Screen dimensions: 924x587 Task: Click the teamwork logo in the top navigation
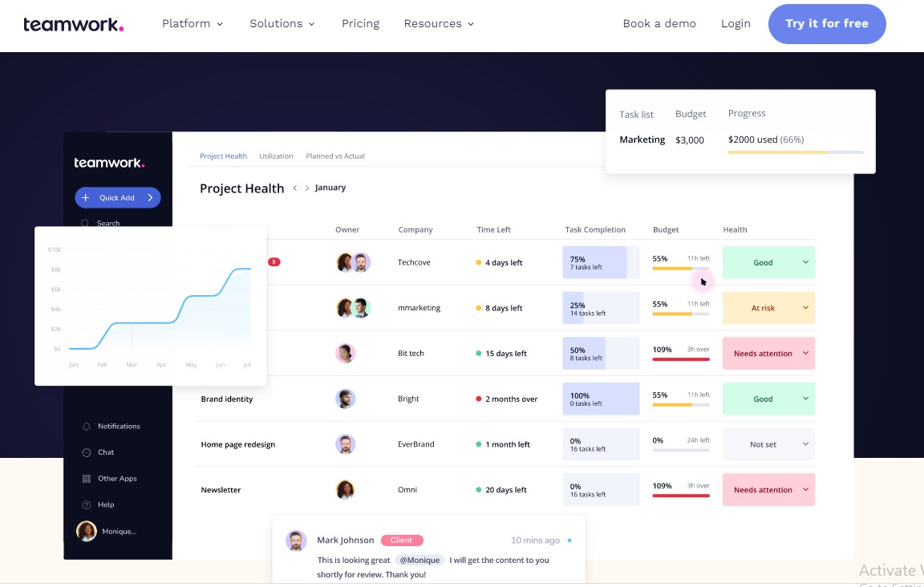(74, 24)
